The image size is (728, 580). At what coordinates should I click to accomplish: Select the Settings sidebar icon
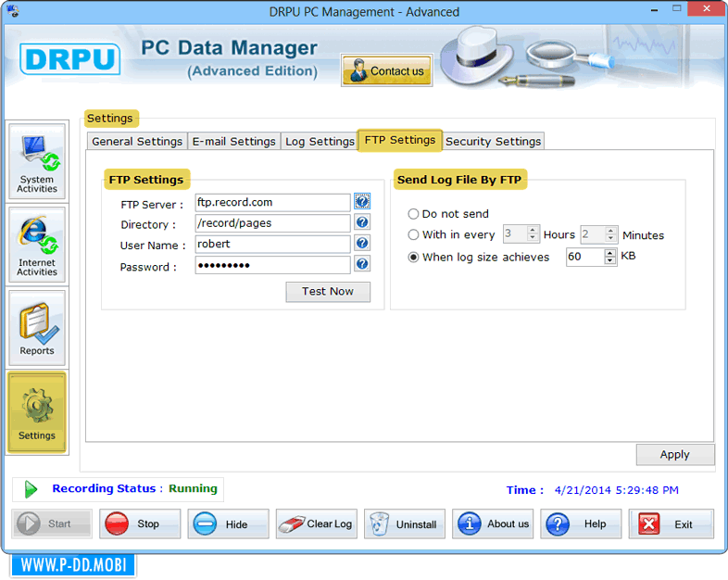click(x=37, y=412)
